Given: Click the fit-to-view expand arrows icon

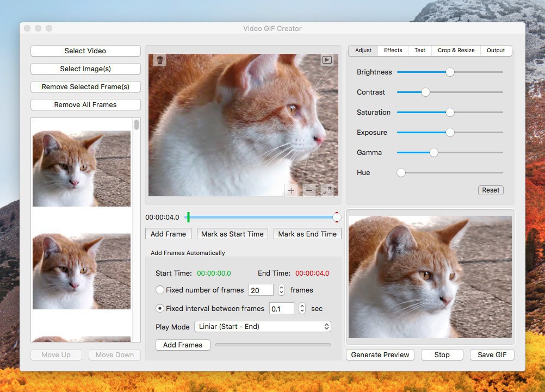Looking at the screenshot, I should pyautogui.click(x=327, y=190).
